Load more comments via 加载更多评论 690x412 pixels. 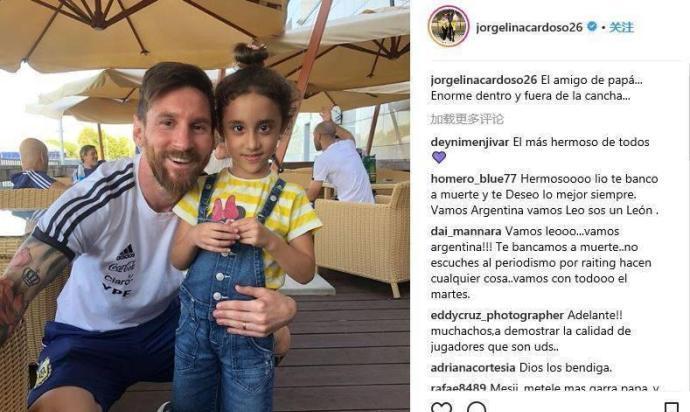(x=466, y=119)
